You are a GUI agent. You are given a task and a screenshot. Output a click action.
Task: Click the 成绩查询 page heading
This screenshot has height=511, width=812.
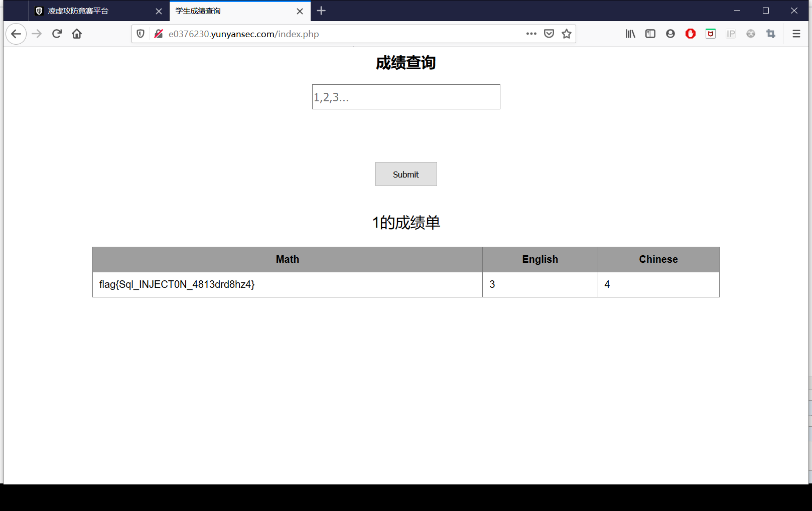click(x=406, y=63)
